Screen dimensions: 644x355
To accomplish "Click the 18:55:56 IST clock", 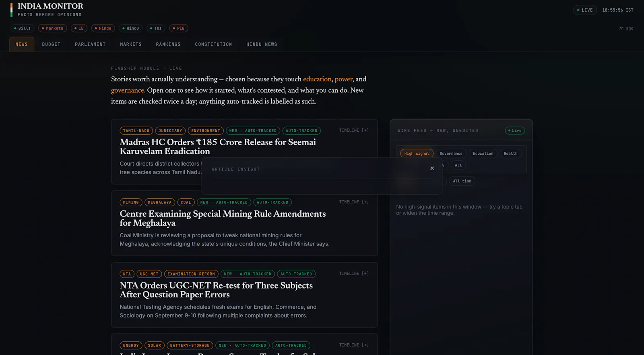I will 618,10.
